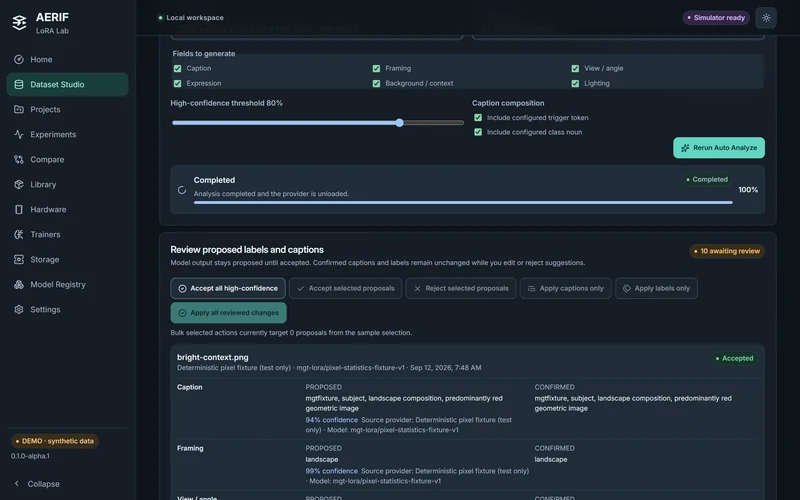Click Accept selected proposals button
Image resolution: width=800 pixels, height=500 pixels.
pos(345,289)
